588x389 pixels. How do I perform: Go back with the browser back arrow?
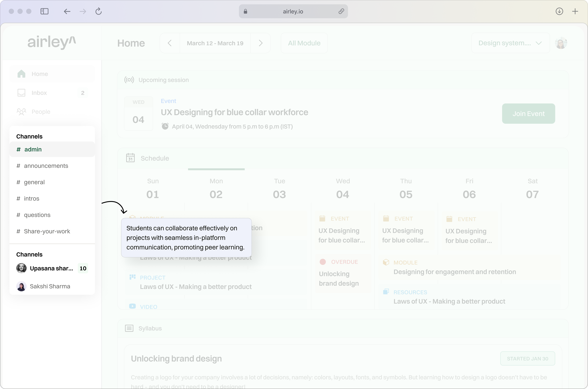click(x=67, y=11)
